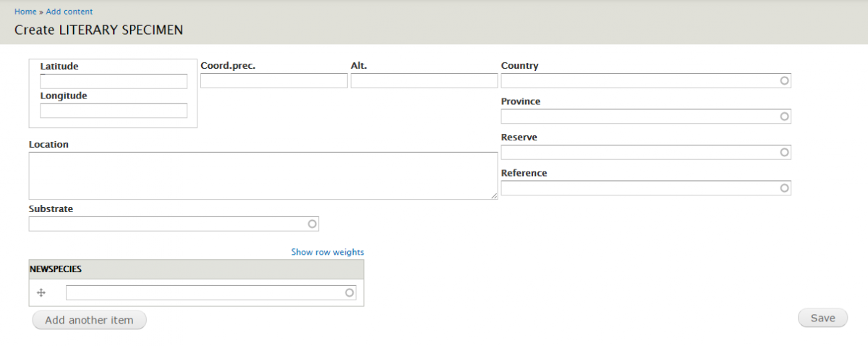
Task: Click autocomplete circle icon in NEWSPECIES field
Action: [349, 293]
